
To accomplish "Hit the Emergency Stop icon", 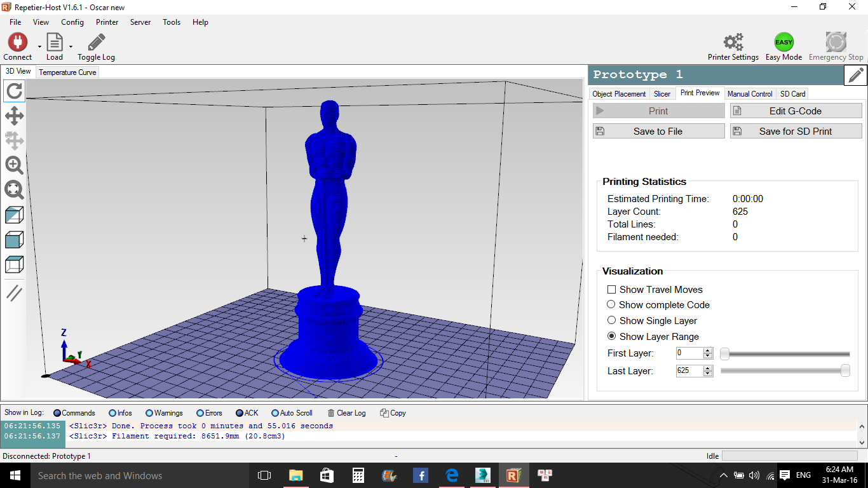I will tap(836, 42).
